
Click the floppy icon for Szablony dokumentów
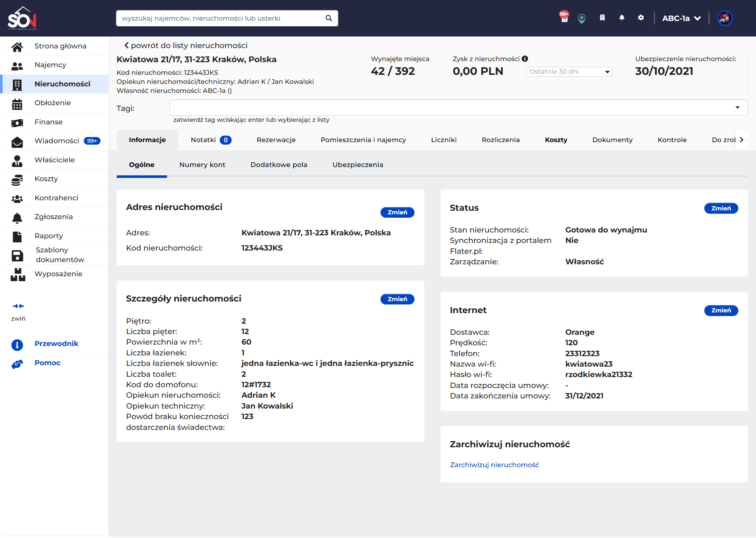[x=17, y=255]
